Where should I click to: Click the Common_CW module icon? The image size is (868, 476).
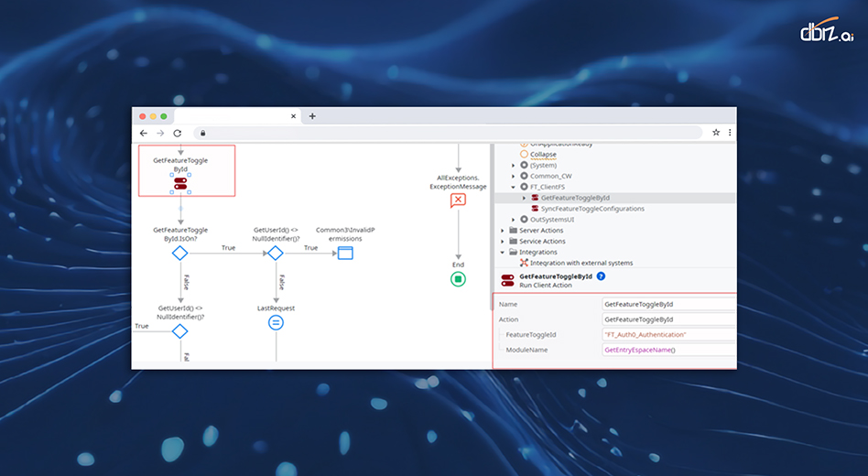[524, 176]
